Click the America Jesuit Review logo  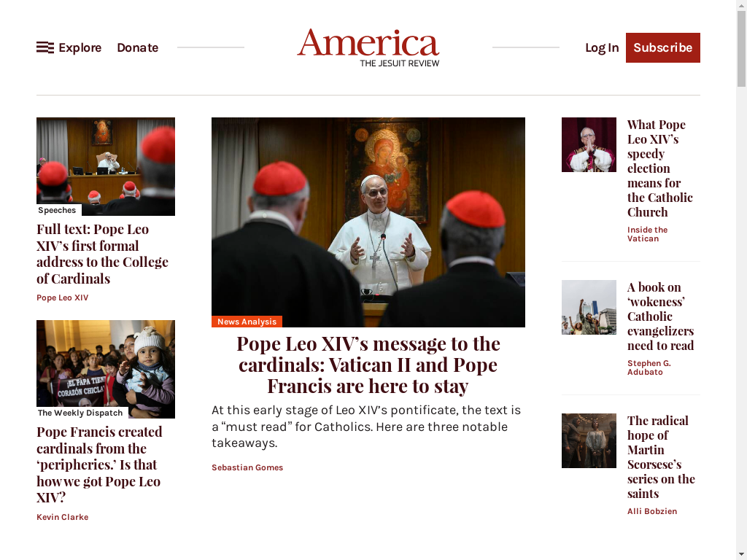(x=368, y=47)
